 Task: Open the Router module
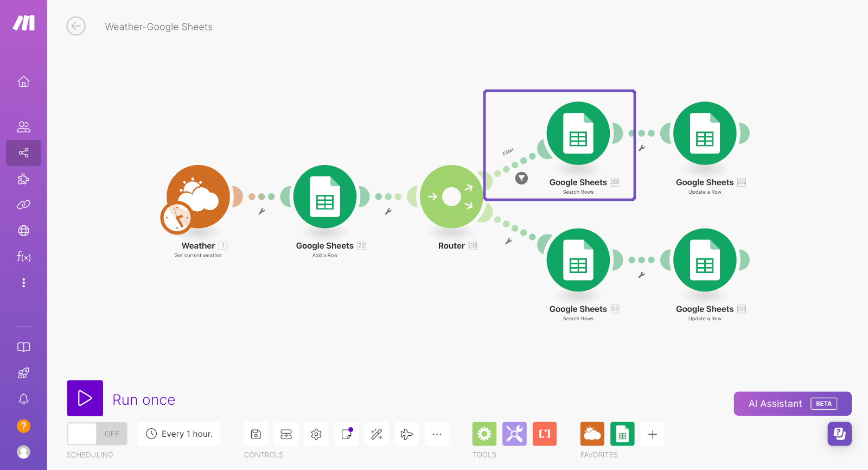[x=451, y=196]
